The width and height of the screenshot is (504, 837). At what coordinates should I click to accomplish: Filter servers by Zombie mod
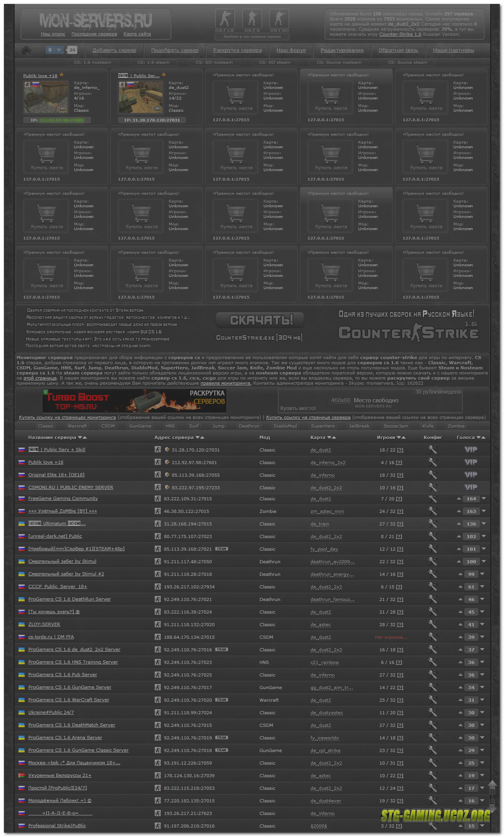click(456, 426)
